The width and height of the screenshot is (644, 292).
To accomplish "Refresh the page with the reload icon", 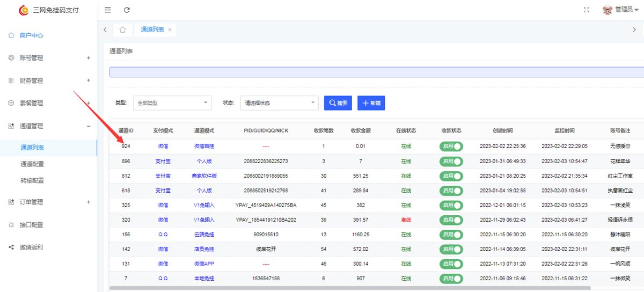I will click(x=127, y=10).
